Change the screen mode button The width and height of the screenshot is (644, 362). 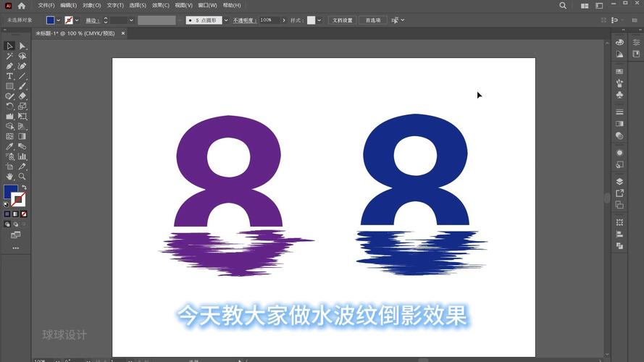coord(16,235)
